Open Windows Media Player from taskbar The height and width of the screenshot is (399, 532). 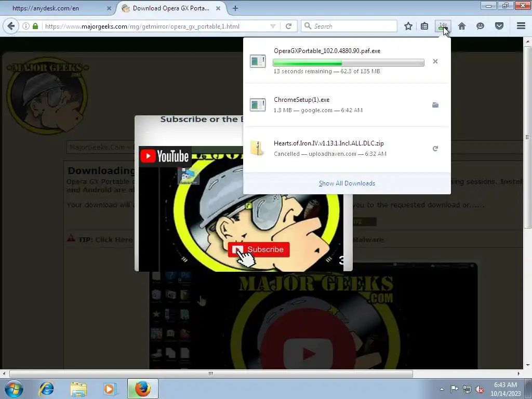tap(110, 389)
